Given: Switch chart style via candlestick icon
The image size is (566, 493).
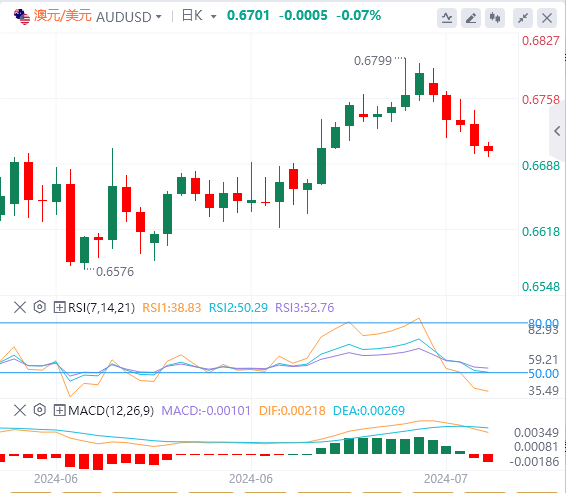Looking at the screenshot, I should [495, 18].
